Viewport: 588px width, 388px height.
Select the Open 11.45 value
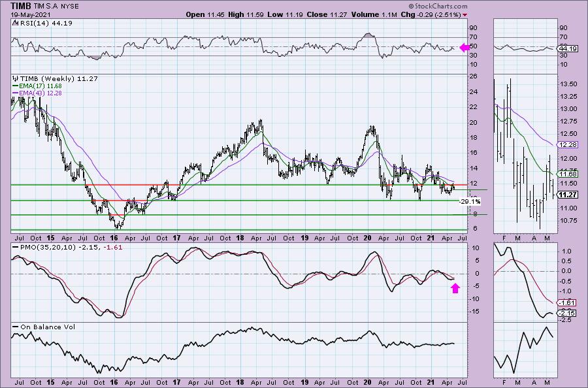206,14
